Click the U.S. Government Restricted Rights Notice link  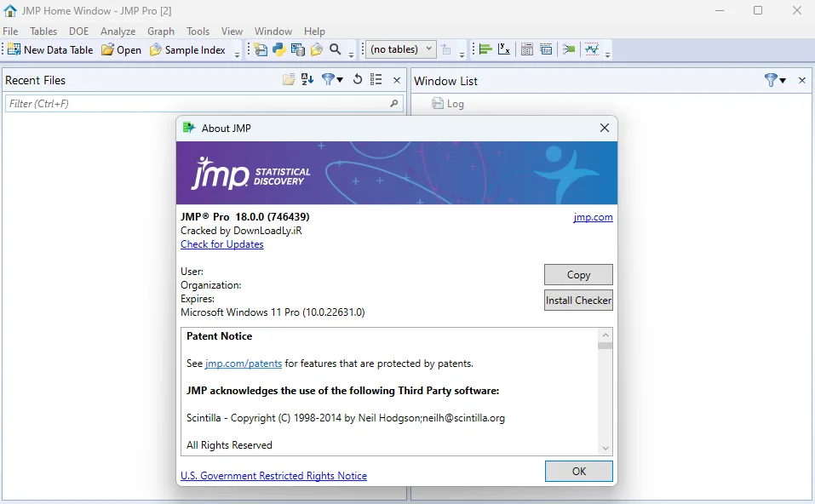point(273,475)
